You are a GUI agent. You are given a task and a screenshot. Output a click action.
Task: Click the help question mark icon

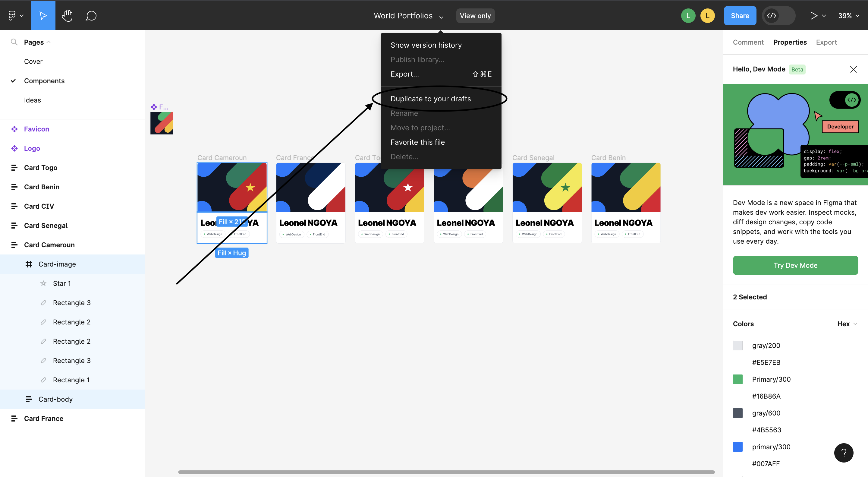tap(844, 453)
